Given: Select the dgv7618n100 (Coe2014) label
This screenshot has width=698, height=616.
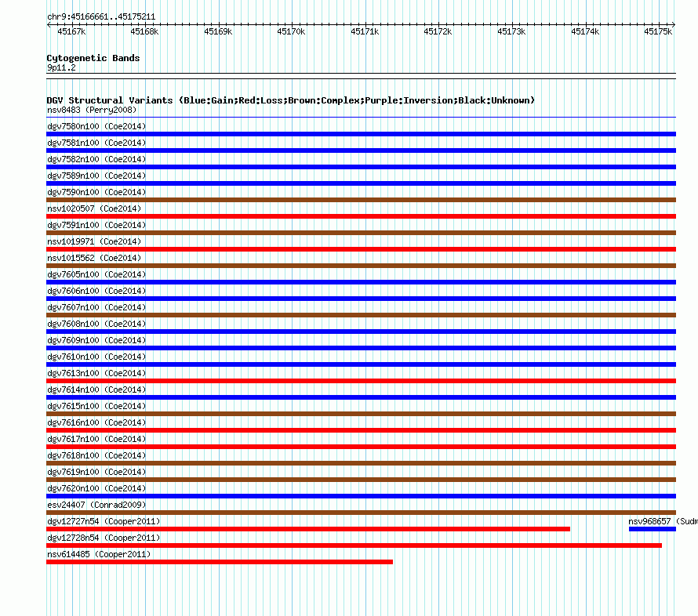Looking at the screenshot, I should 96,455.
